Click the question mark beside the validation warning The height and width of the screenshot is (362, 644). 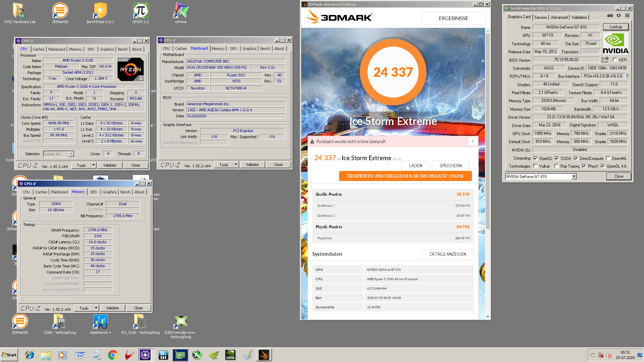point(473,141)
